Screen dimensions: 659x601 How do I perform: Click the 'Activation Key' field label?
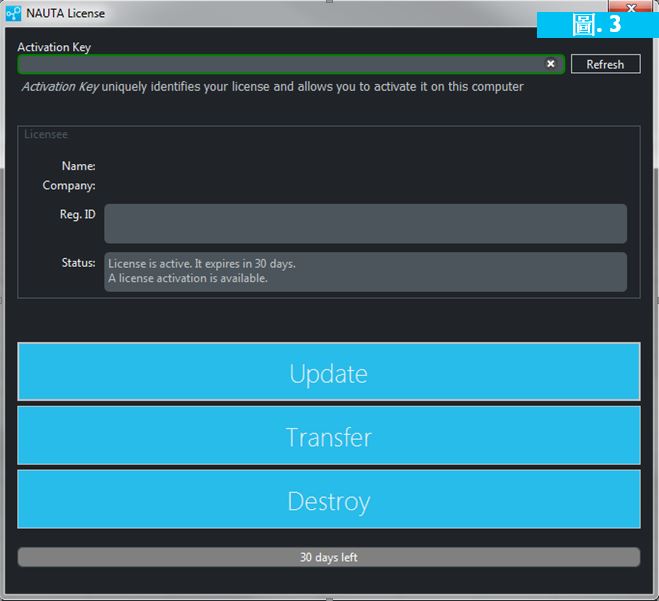coord(54,47)
